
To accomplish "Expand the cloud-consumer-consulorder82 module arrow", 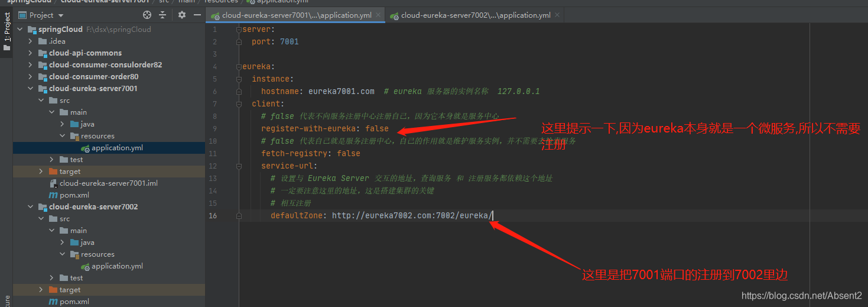I will pyautogui.click(x=30, y=64).
